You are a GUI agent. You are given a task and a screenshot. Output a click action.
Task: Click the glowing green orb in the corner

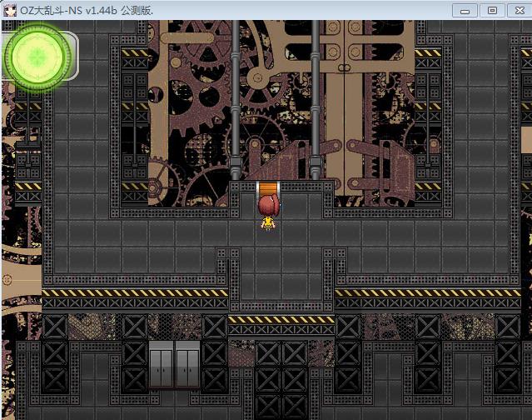click(38, 57)
